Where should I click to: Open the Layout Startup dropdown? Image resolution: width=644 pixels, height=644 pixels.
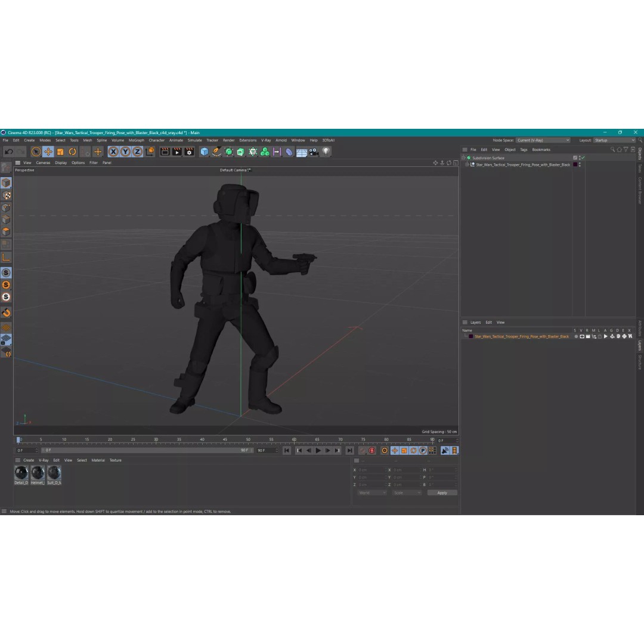pos(614,140)
